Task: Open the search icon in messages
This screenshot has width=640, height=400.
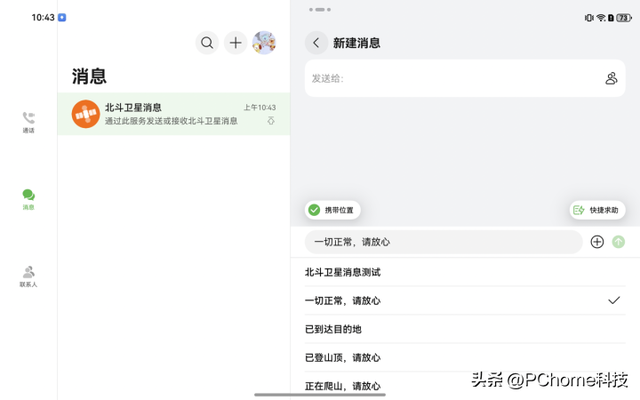Action: coord(207,42)
